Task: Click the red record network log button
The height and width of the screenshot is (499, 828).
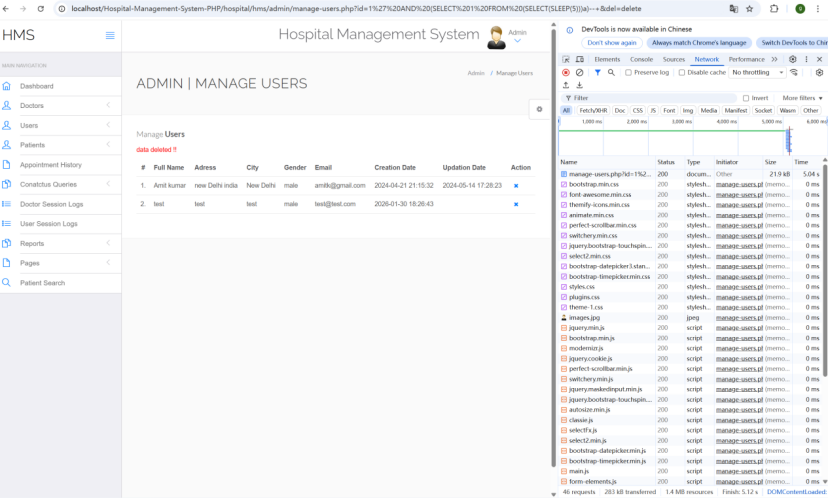Action: [566, 73]
